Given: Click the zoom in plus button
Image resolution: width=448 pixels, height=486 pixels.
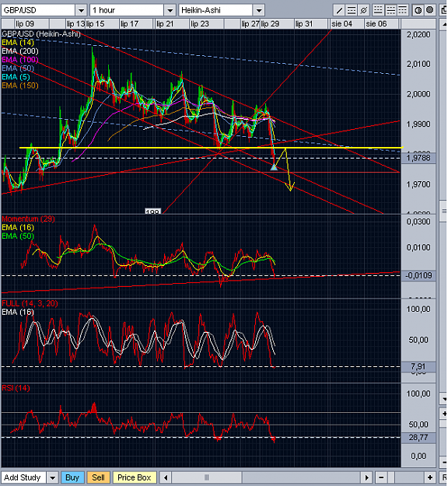Looking at the screenshot, I should click(x=429, y=477).
